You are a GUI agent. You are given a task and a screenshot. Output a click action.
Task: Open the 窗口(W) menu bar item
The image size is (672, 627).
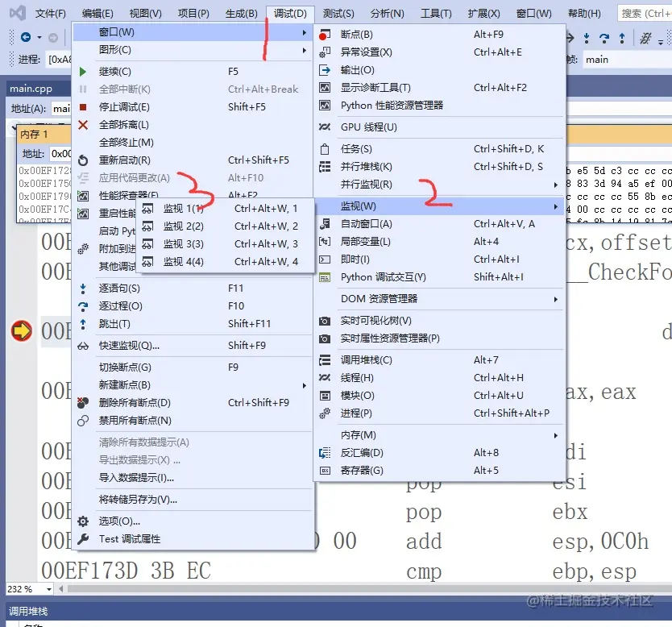[533, 14]
